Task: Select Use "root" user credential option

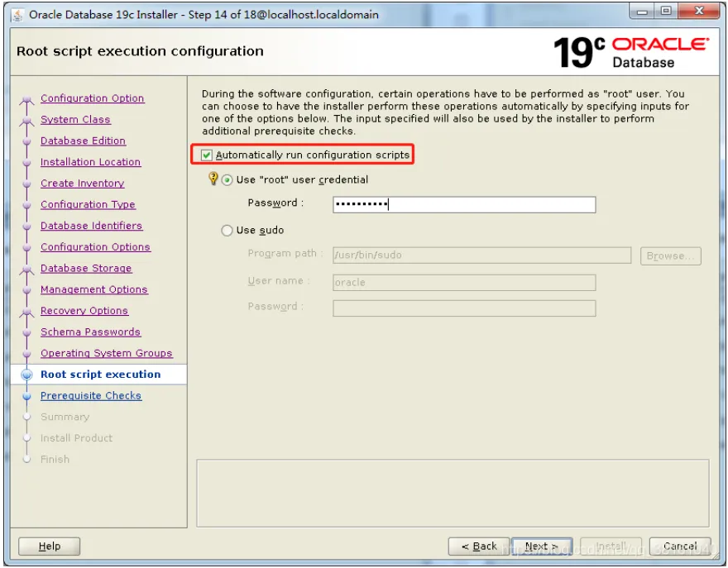Action: coord(227,180)
